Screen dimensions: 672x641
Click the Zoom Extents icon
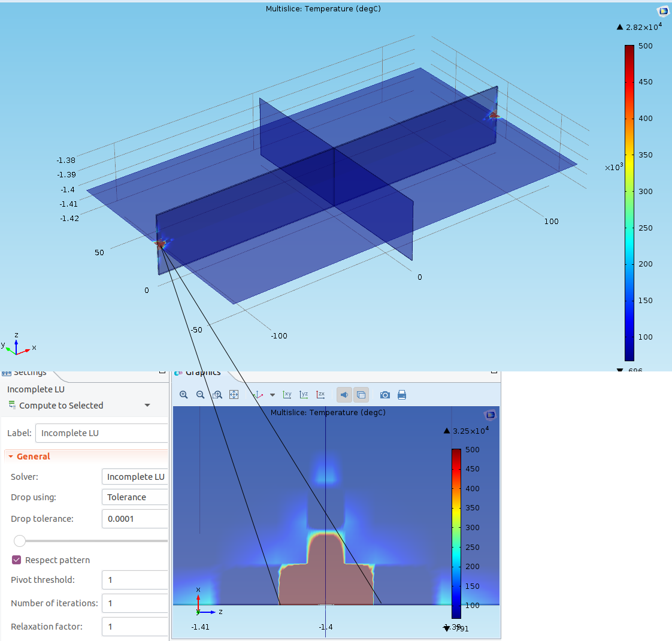(x=234, y=395)
